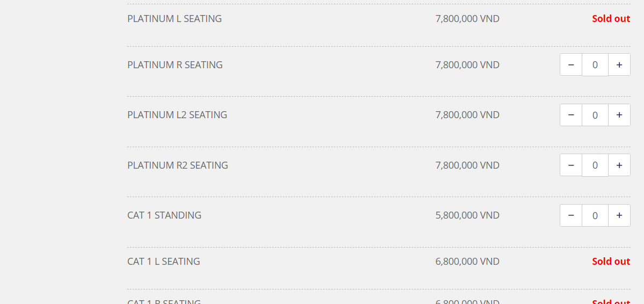Select the PLATINUM L SEATING ticket name
This screenshot has height=304, width=644.
point(174,19)
